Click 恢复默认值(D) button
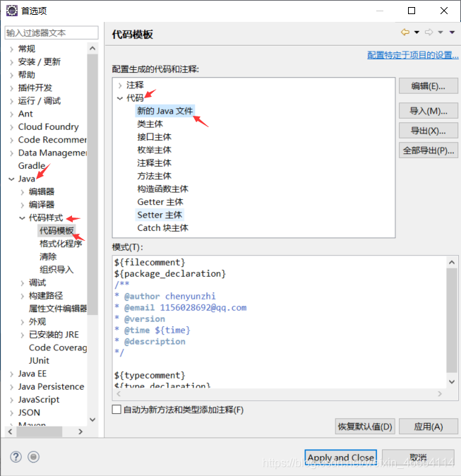The width and height of the screenshot is (461, 476). pyautogui.click(x=365, y=427)
